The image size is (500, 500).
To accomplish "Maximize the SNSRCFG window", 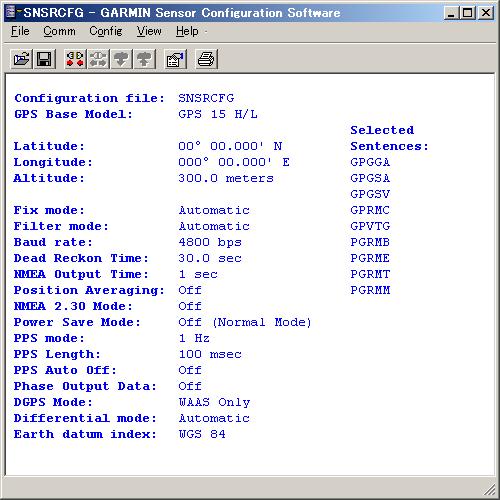I will [x=468, y=13].
